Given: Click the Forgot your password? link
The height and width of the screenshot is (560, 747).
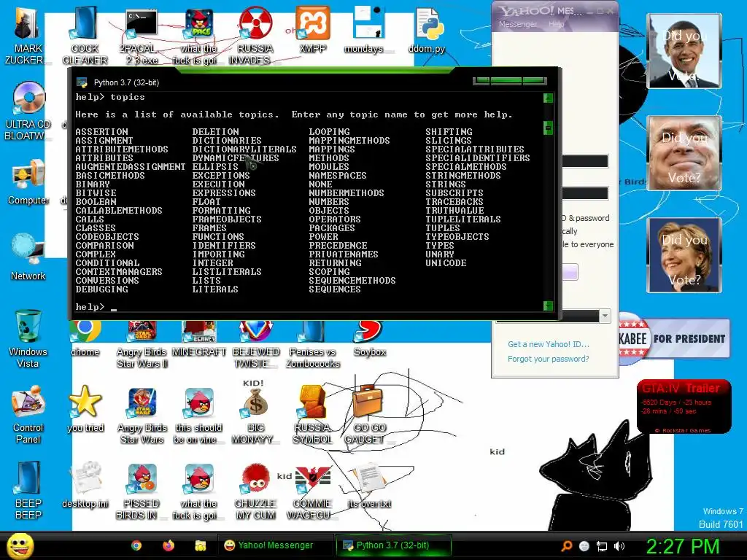Looking at the screenshot, I should click(548, 359).
